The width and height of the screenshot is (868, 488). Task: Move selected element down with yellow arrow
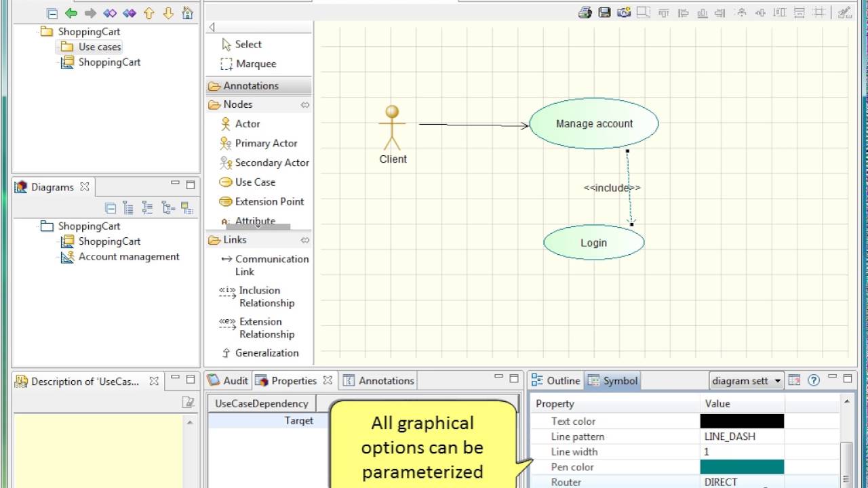[x=169, y=13]
